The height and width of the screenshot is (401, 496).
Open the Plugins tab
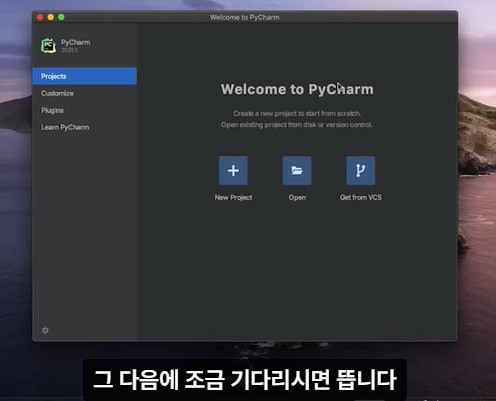(85, 110)
